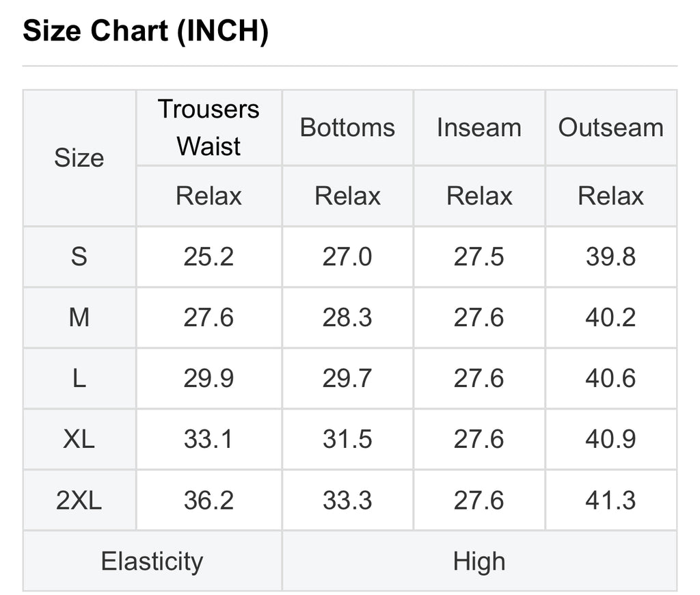Select the 31.5 bottoms value for XL
Viewport: 700px width, 595px height.
coord(347,439)
